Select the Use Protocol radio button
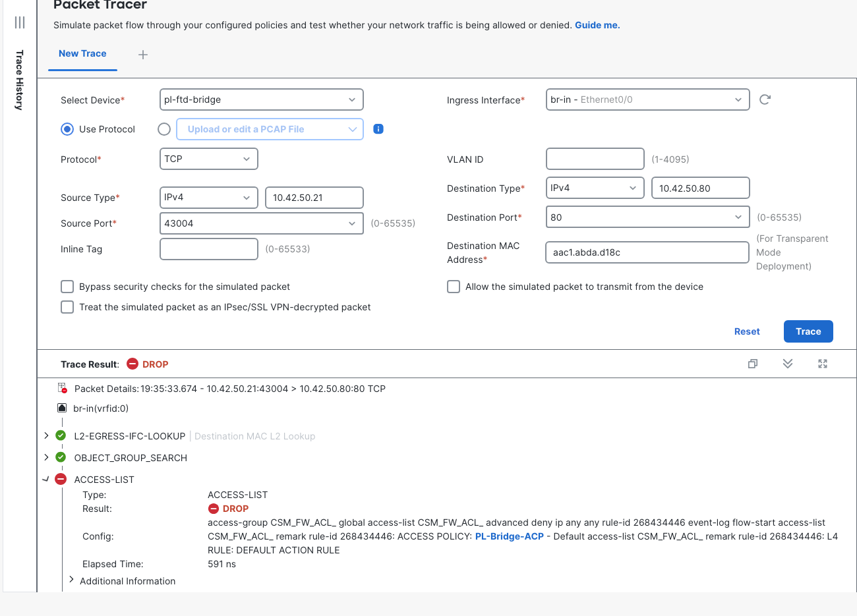857x616 pixels. [67, 129]
